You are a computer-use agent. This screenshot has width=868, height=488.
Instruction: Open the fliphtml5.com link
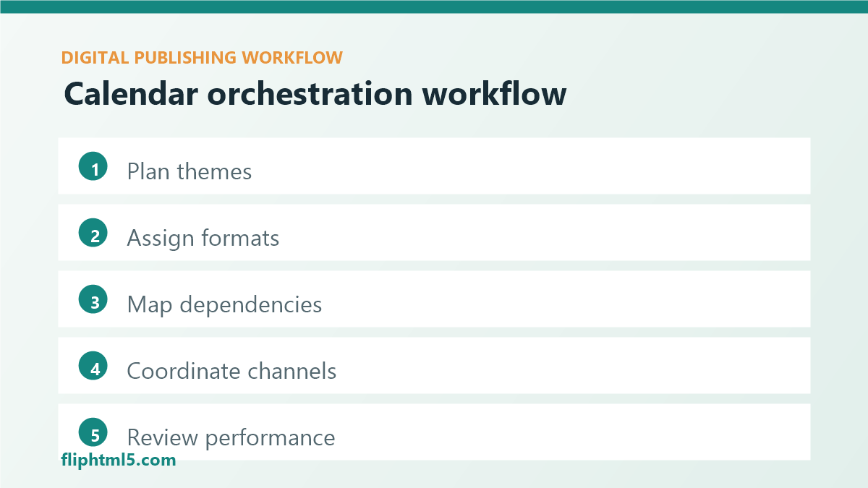click(119, 459)
